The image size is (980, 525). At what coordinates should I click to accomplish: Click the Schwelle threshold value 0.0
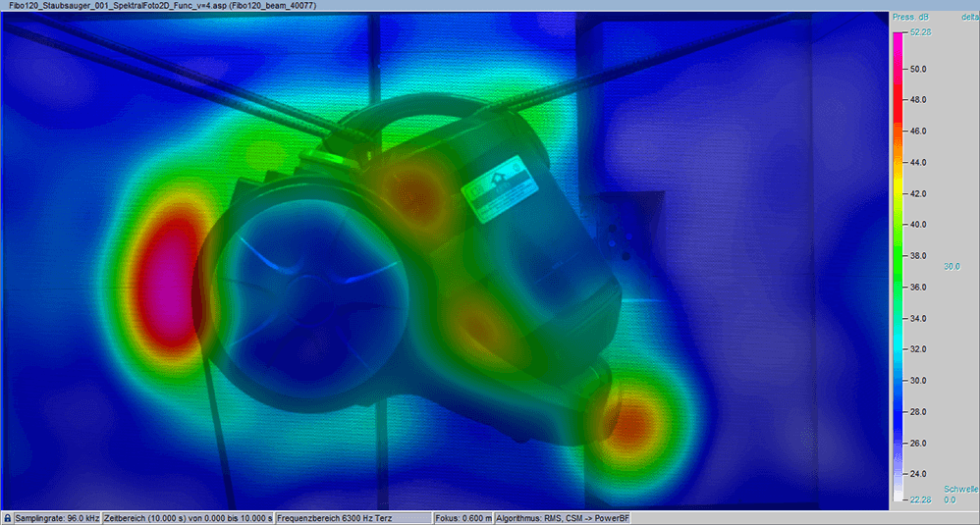pos(950,499)
